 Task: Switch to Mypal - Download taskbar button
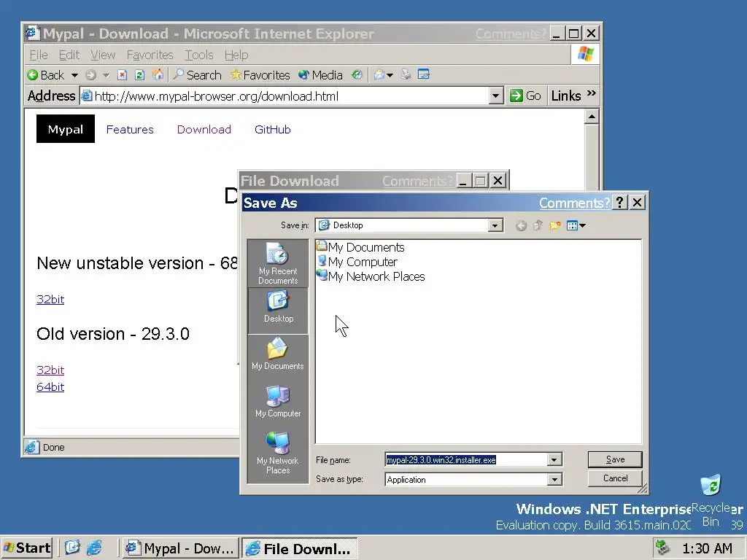(180, 548)
